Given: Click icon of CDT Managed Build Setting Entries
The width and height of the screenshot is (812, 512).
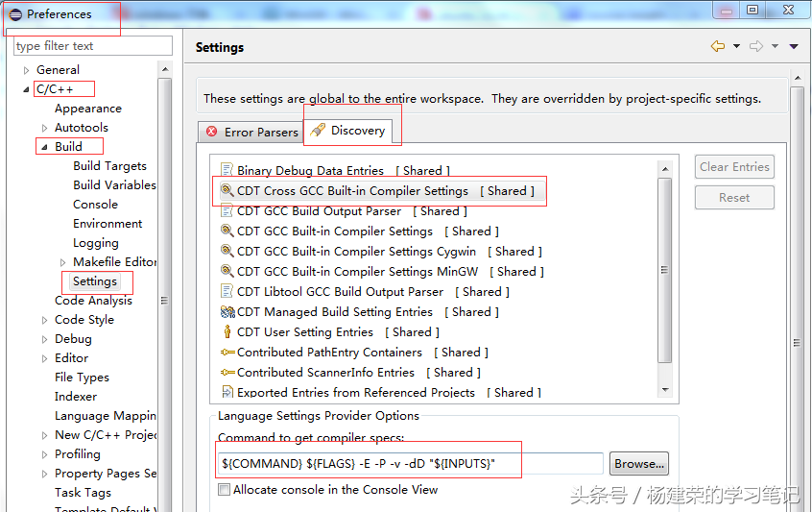Looking at the screenshot, I should 227,312.
